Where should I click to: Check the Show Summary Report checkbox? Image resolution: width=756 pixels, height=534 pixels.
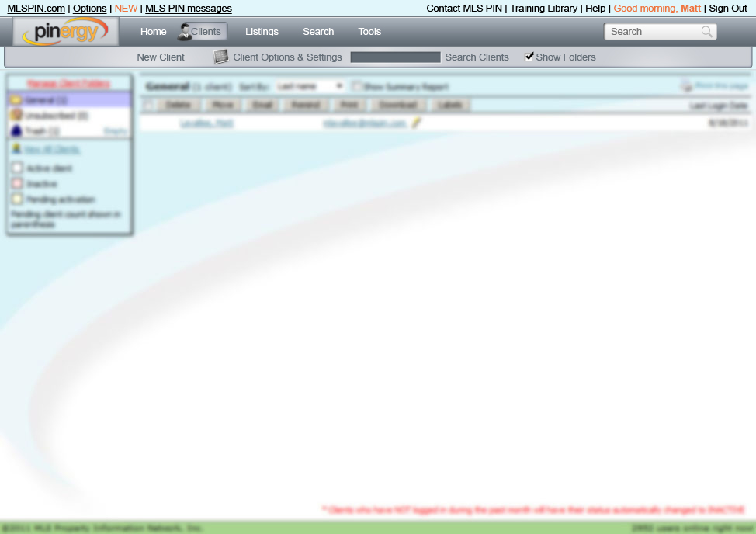coord(355,86)
